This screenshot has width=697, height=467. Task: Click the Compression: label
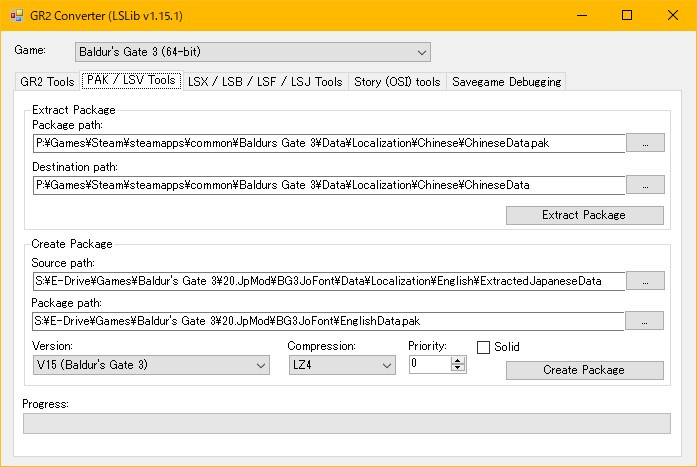pyautogui.click(x=321, y=346)
